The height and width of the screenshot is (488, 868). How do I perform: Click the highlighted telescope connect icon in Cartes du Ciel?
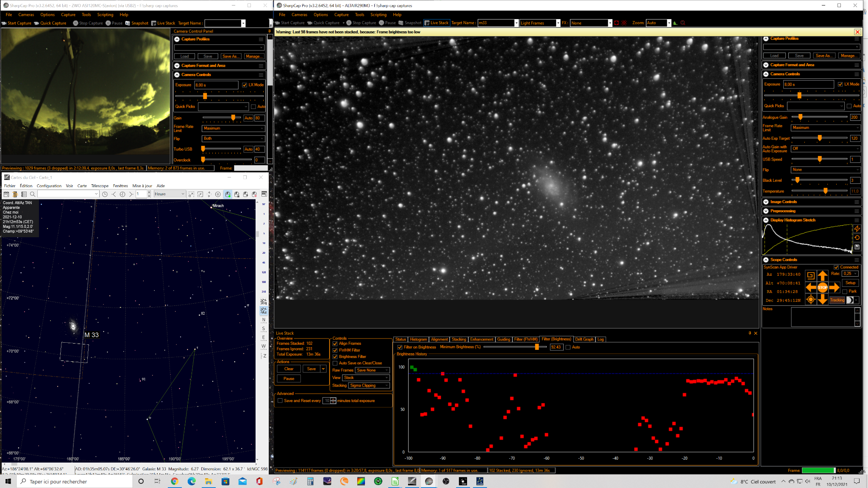(228, 194)
